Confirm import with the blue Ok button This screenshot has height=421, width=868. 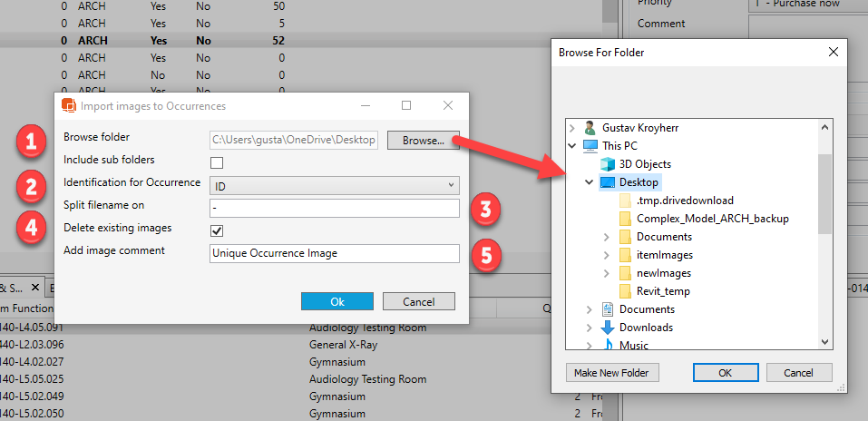point(336,301)
